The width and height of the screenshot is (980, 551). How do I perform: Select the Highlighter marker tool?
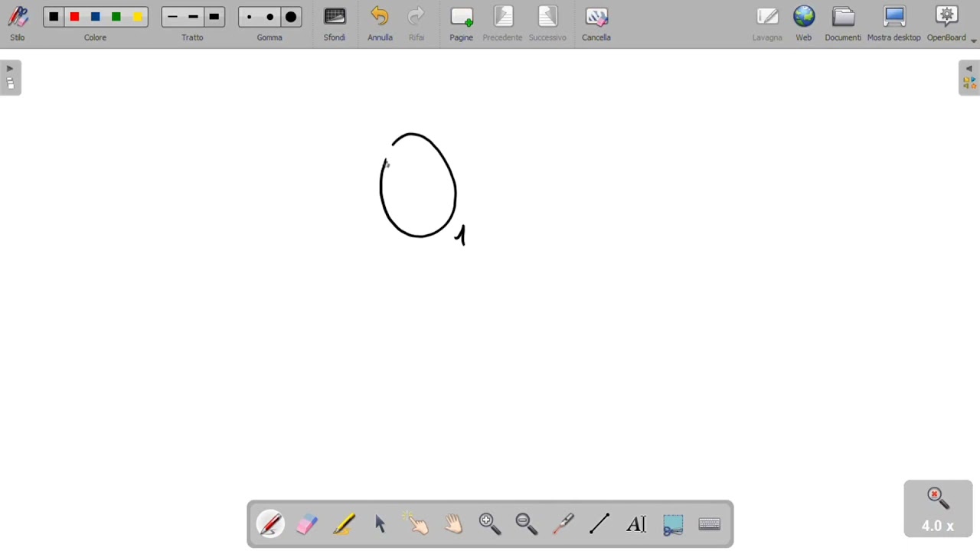[x=344, y=524]
